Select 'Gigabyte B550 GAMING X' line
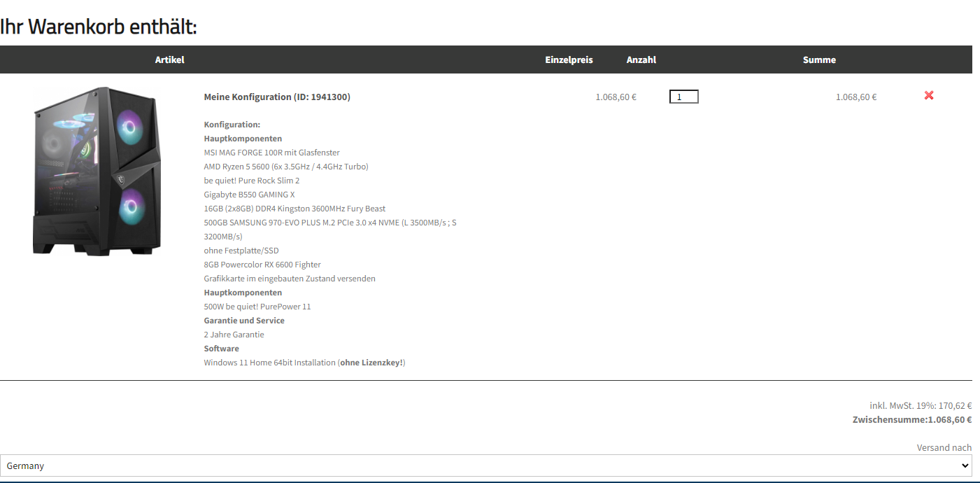This screenshot has width=980, height=483. coord(250,195)
